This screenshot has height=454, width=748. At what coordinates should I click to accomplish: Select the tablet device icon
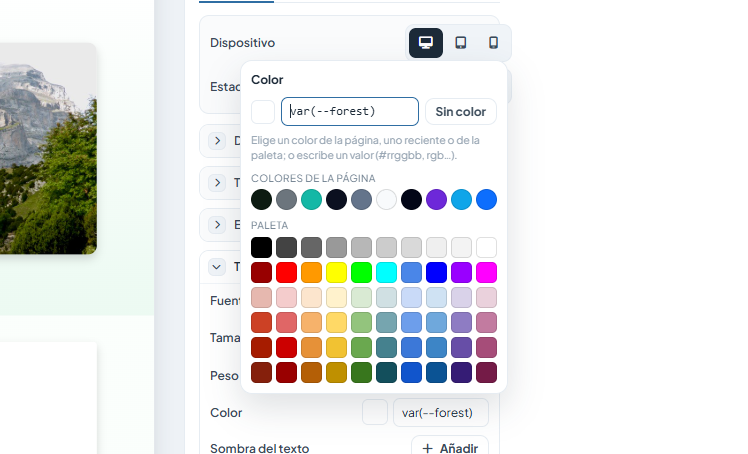point(460,43)
